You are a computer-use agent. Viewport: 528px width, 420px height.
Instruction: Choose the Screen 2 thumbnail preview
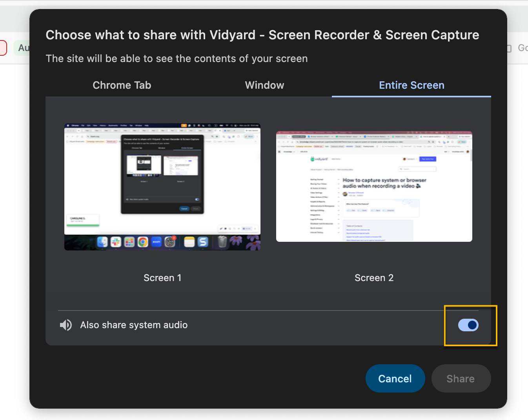374,186
